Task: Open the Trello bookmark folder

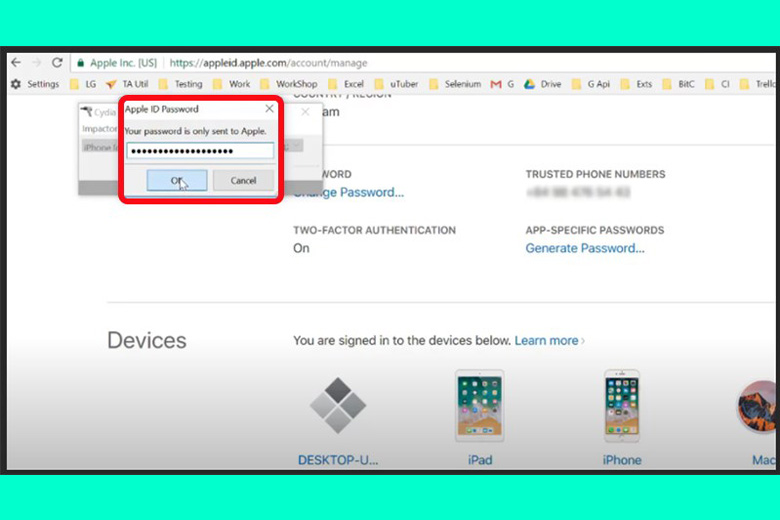Action: pos(758,84)
